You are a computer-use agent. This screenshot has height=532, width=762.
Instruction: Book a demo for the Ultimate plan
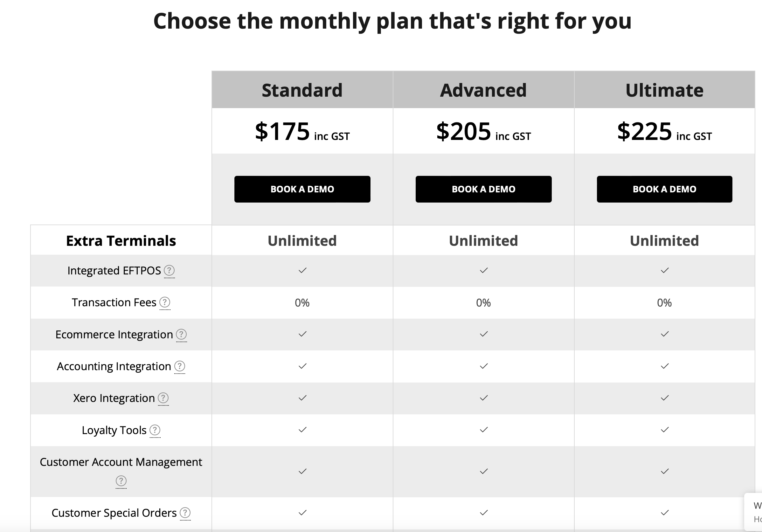[x=664, y=189]
